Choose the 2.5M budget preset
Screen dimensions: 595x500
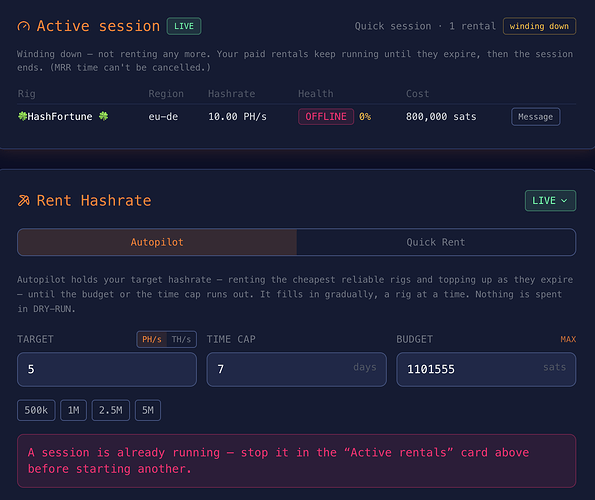coord(111,410)
